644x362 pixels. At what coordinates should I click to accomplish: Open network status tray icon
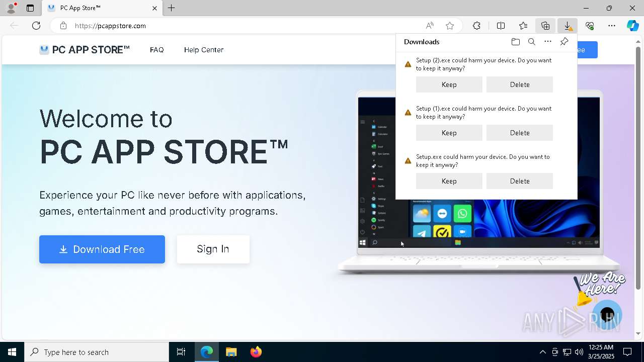point(567,352)
